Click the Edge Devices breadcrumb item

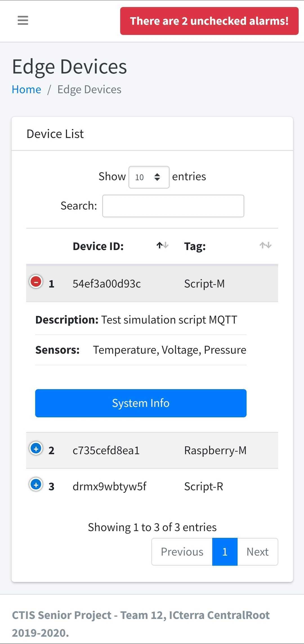pyautogui.click(x=89, y=90)
